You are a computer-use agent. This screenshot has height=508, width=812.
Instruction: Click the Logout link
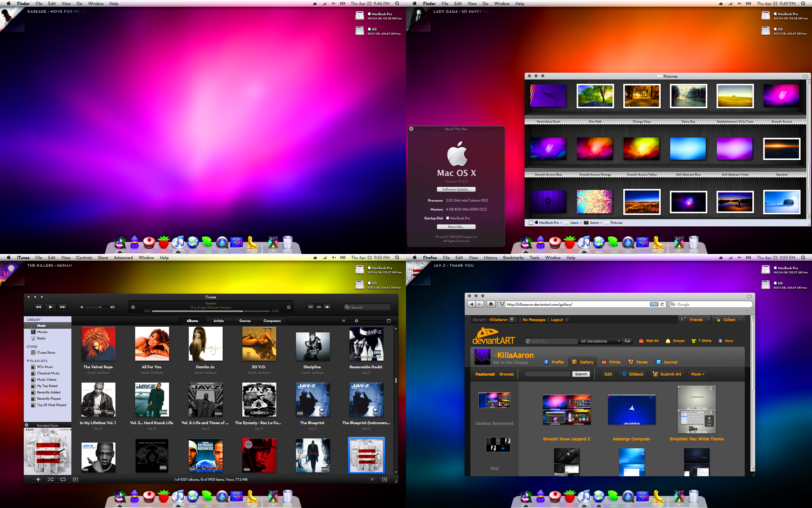pyautogui.click(x=557, y=319)
